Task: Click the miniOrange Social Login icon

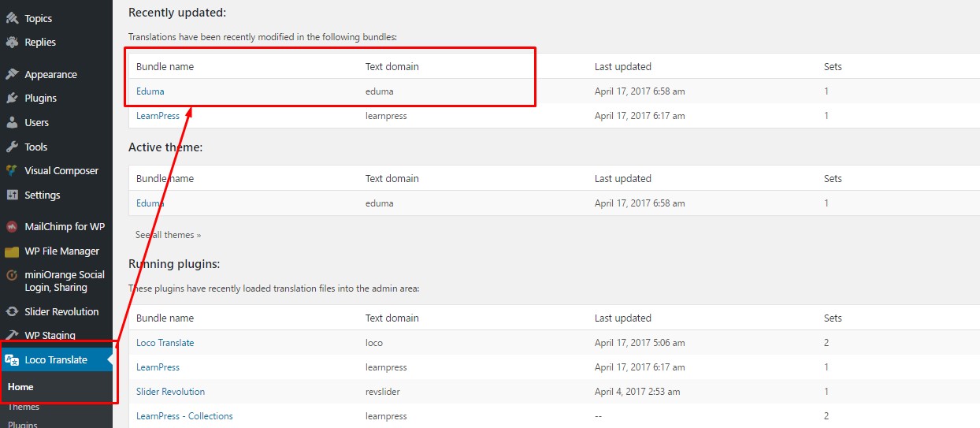Action: tap(12, 275)
